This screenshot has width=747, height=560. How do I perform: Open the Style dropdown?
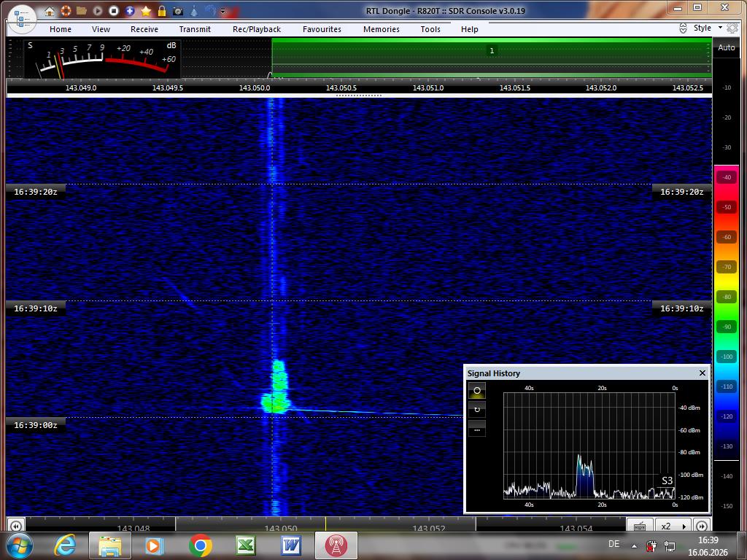pyautogui.click(x=708, y=28)
